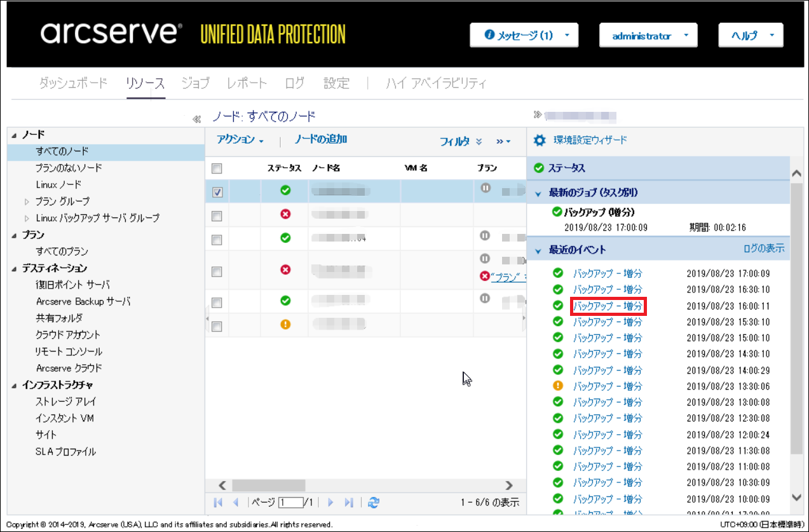809x532 pixels.
Task: Uncheck the selected first node checkbox
Action: click(217, 192)
